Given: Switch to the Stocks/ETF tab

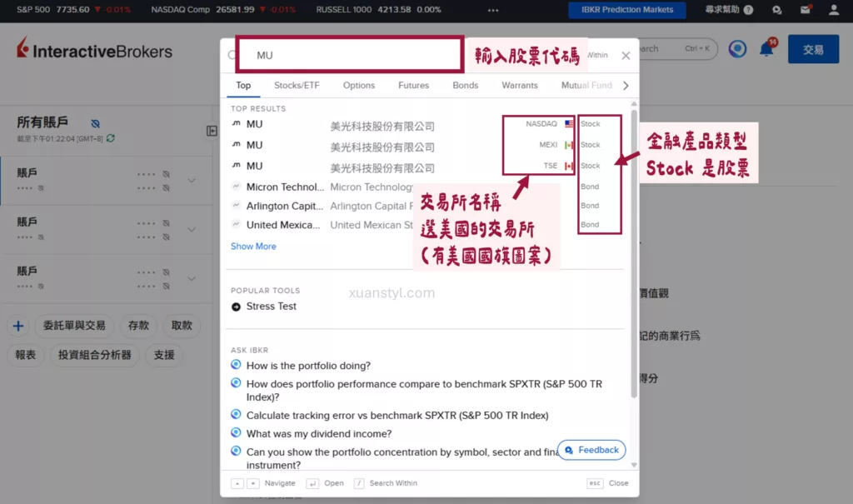Looking at the screenshot, I should coord(297,86).
